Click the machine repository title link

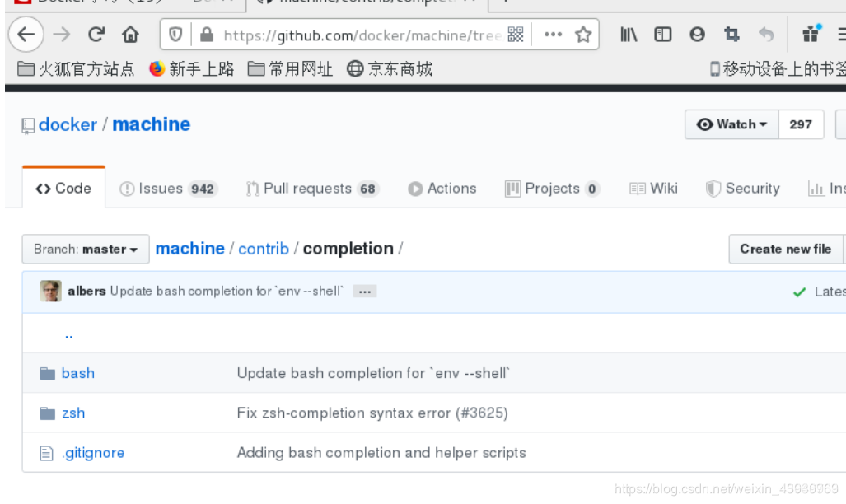click(x=151, y=124)
